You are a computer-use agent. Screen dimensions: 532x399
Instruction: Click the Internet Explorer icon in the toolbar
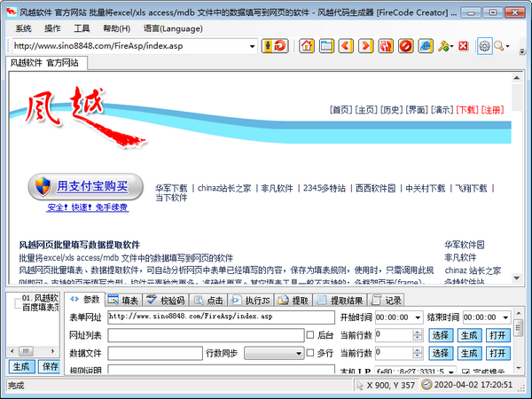pyautogui.click(x=426, y=46)
